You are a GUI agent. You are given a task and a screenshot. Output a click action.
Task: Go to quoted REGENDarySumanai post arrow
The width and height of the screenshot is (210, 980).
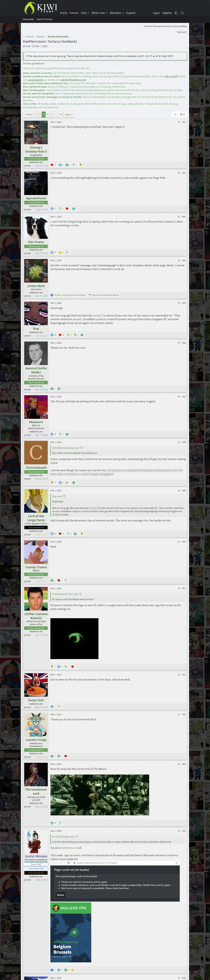[x=82, y=448]
